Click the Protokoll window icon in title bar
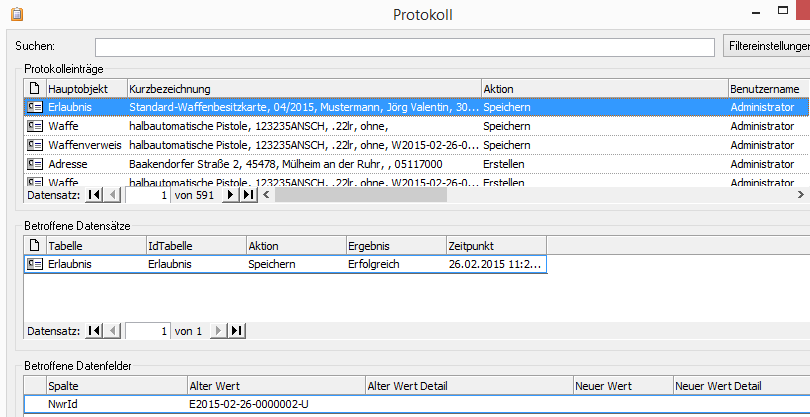810x417 pixels. point(15,15)
